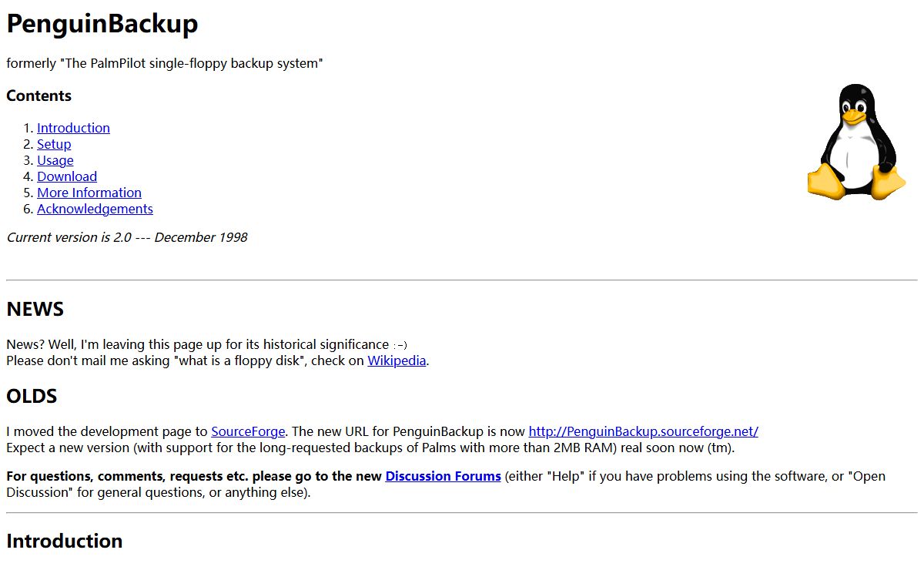
Task: Click the Tux penguin image
Action: (856, 142)
